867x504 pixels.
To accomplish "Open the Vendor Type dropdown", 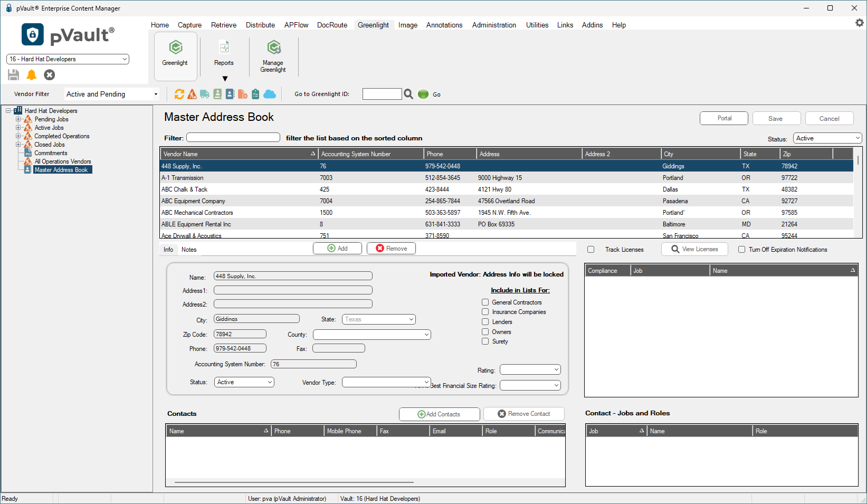I will (386, 382).
